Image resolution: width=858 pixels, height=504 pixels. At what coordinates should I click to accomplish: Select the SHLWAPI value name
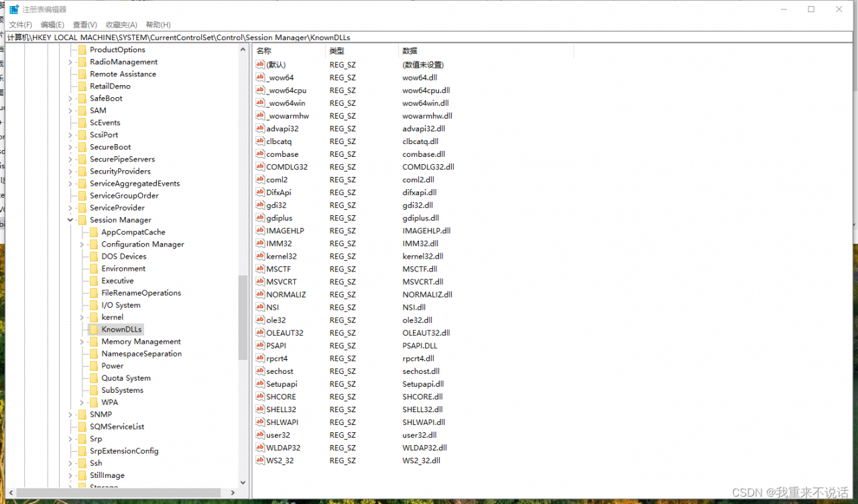(x=282, y=422)
